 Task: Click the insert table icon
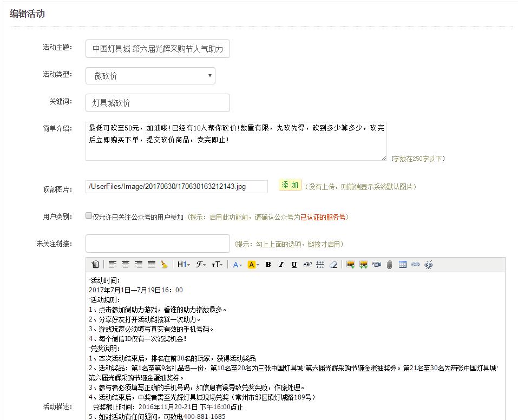(x=403, y=265)
